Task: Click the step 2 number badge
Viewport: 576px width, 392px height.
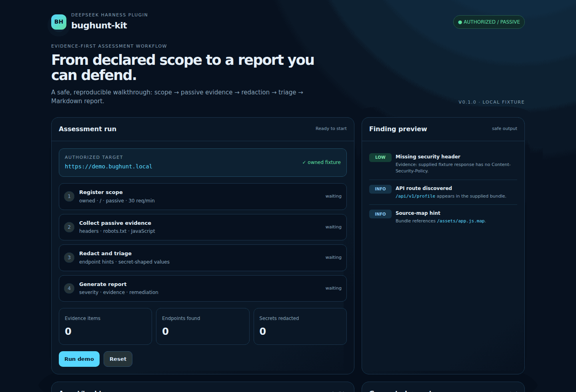Action: tap(69, 227)
